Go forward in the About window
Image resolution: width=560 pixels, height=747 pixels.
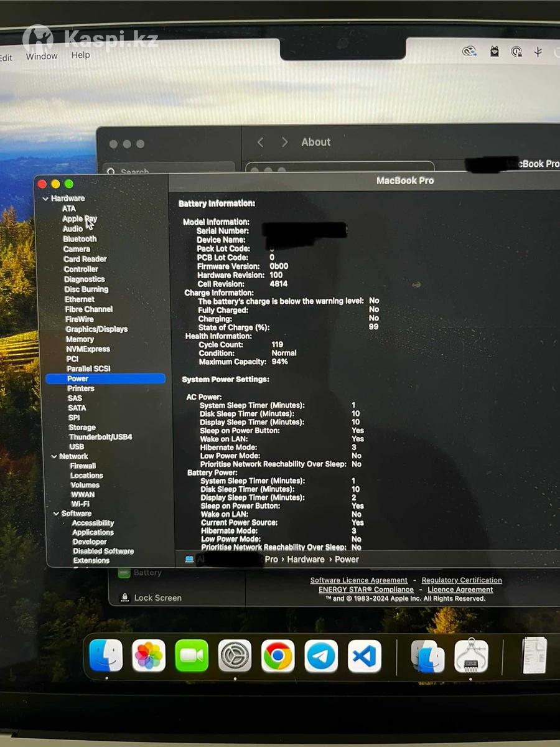pyautogui.click(x=284, y=143)
